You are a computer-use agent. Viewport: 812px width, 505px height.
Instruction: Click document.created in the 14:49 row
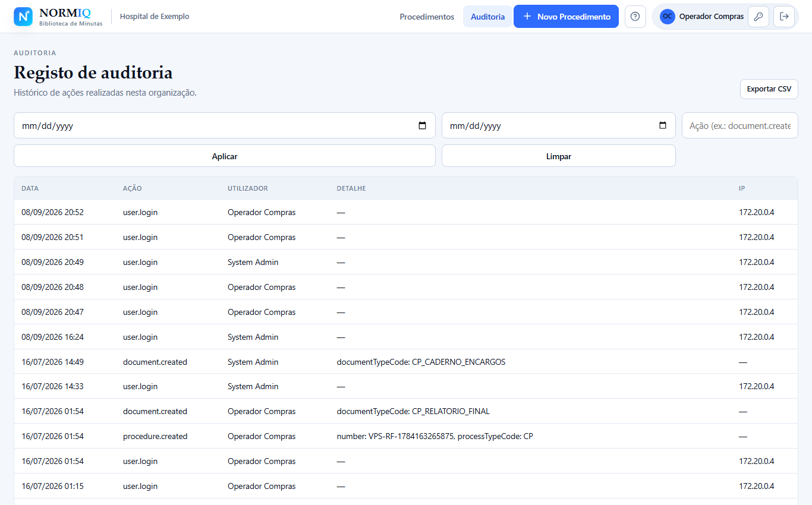[155, 362]
